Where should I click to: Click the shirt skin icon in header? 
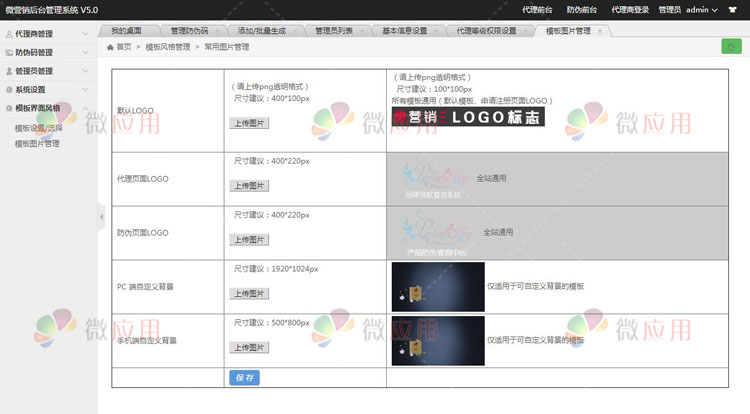[732, 10]
